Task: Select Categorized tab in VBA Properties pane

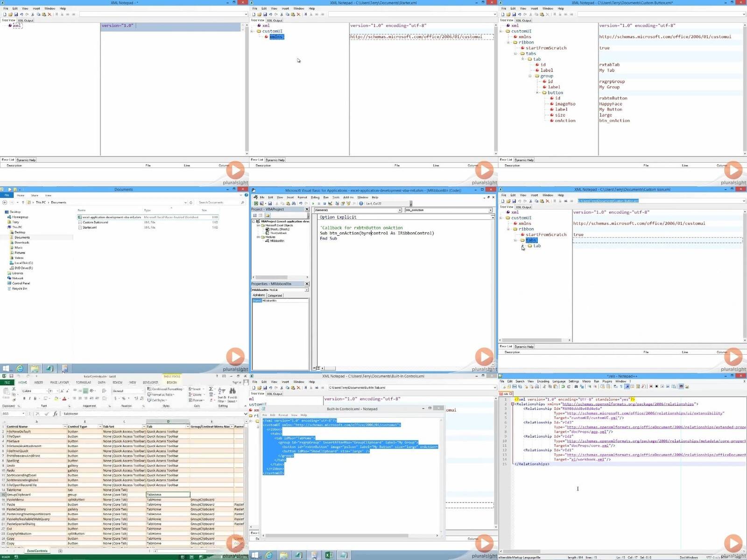Action: 275,295
